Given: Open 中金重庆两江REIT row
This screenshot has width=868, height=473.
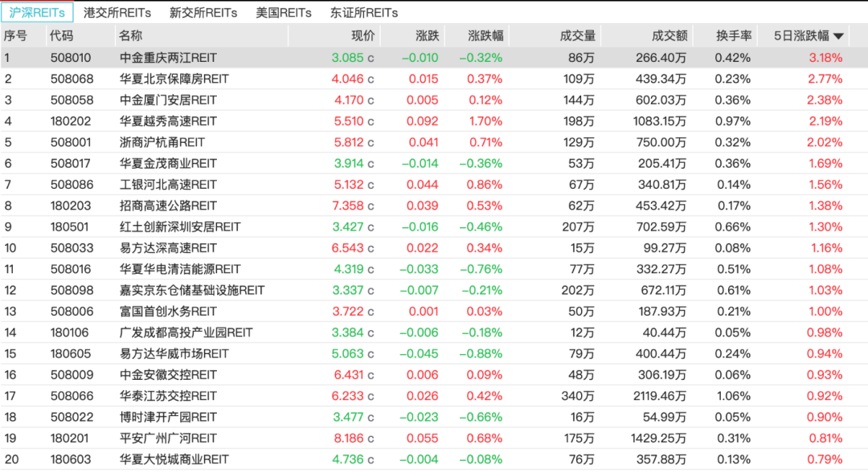Looking at the screenshot, I should pos(168,58).
